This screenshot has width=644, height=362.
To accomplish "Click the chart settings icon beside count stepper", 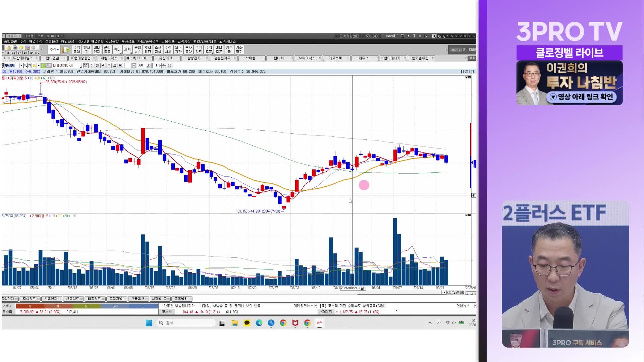I will click(170, 66).
